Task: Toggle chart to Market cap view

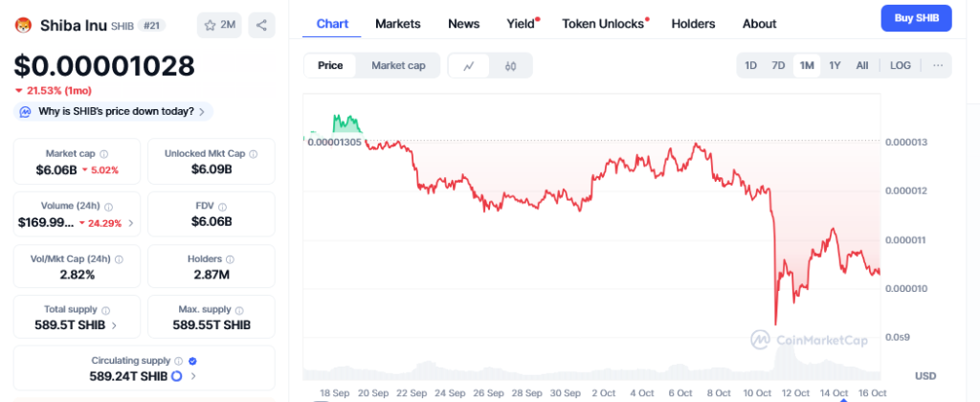Action: [x=398, y=65]
